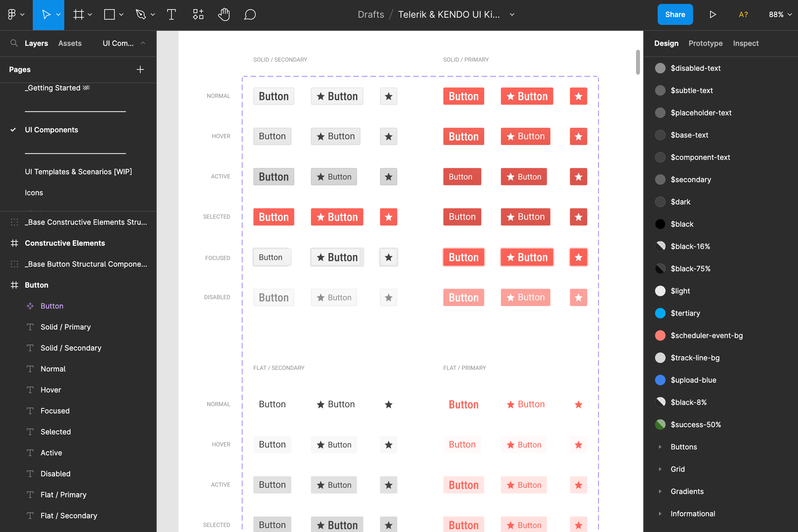Click the SOLID / PRIMARY canvas heading
The height and width of the screenshot is (532, 798).
[466, 60]
